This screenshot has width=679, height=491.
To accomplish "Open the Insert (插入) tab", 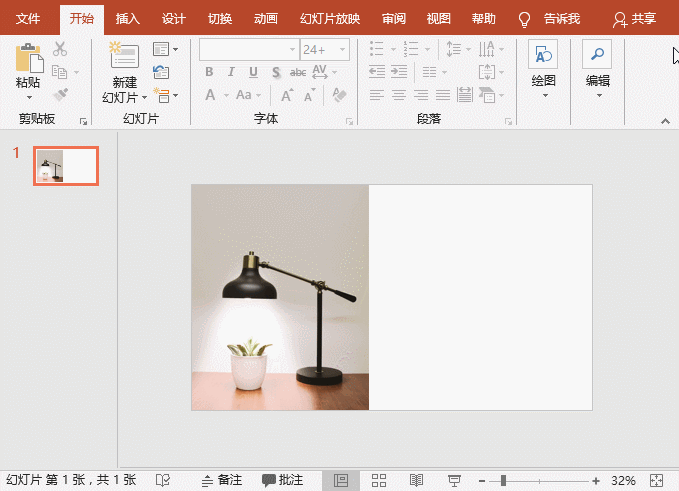I will pyautogui.click(x=128, y=18).
